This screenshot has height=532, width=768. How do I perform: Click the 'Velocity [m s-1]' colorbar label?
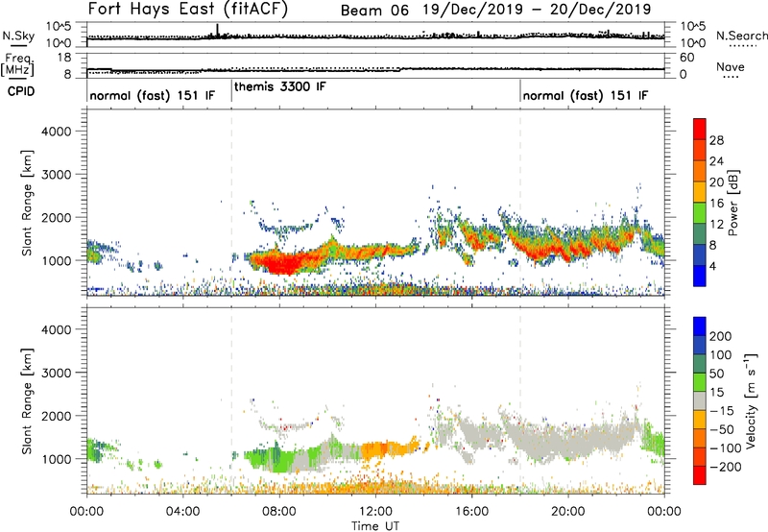click(x=751, y=400)
